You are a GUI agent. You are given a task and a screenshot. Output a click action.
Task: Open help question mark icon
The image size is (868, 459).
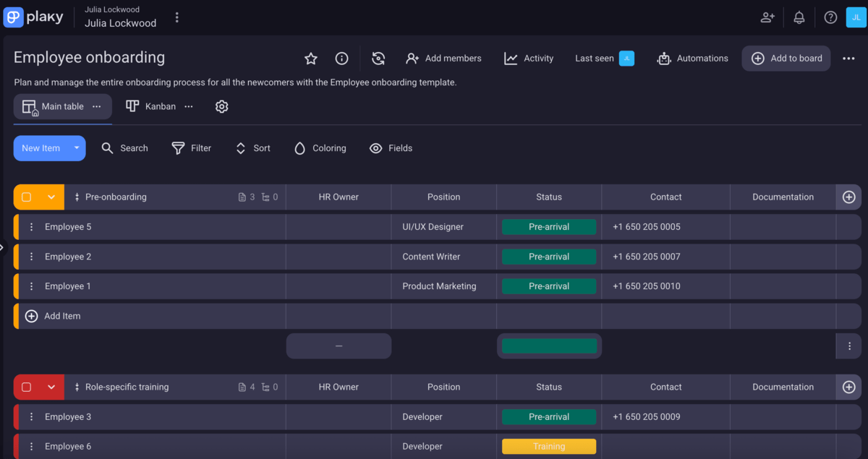point(830,17)
